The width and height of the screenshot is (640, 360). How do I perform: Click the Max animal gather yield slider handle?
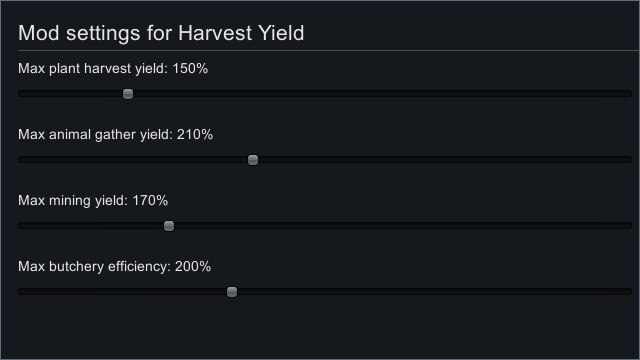[x=253, y=160]
